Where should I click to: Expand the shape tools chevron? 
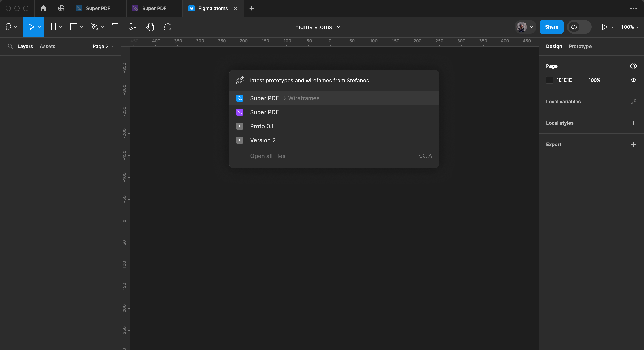coord(82,27)
